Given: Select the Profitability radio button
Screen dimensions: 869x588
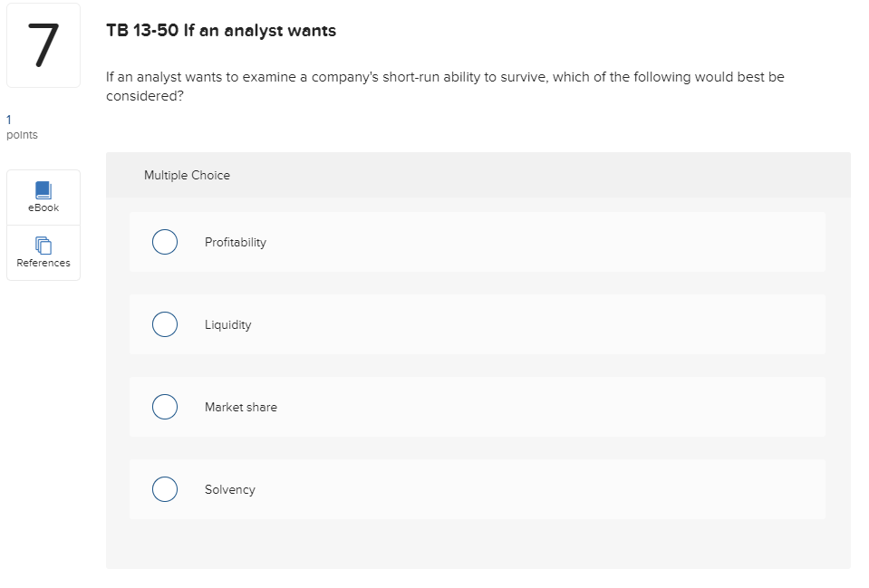Looking at the screenshot, I should (x=164, y=242).
